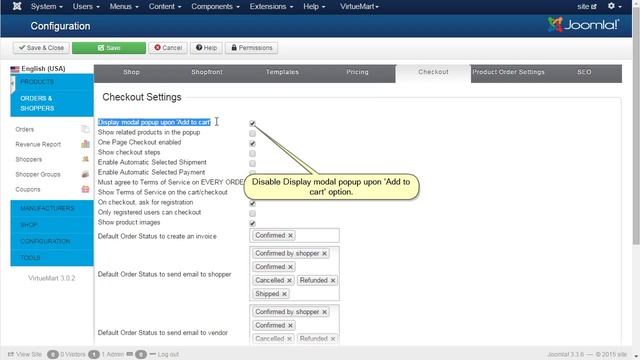Image resolution: width=640 pixels, height=360 pixels.
Task: Open the Orders link in sidebar
Action: click(x=24, y=129)
